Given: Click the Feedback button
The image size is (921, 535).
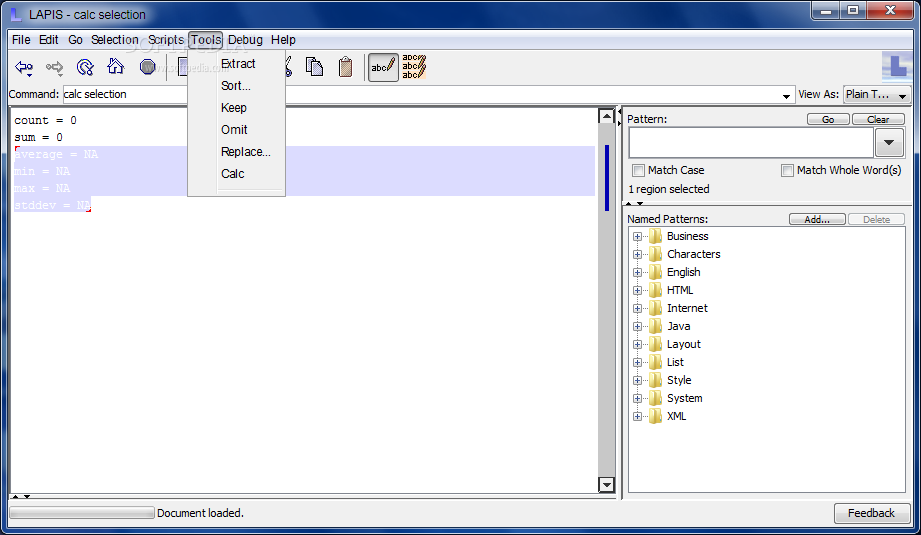Looking at the screenshot, I should click(x=871, y=513).
